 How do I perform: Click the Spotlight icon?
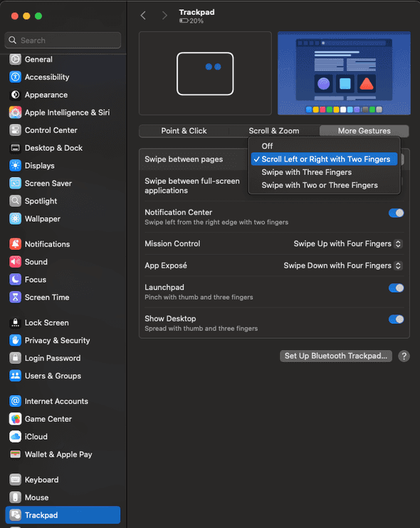15,201
